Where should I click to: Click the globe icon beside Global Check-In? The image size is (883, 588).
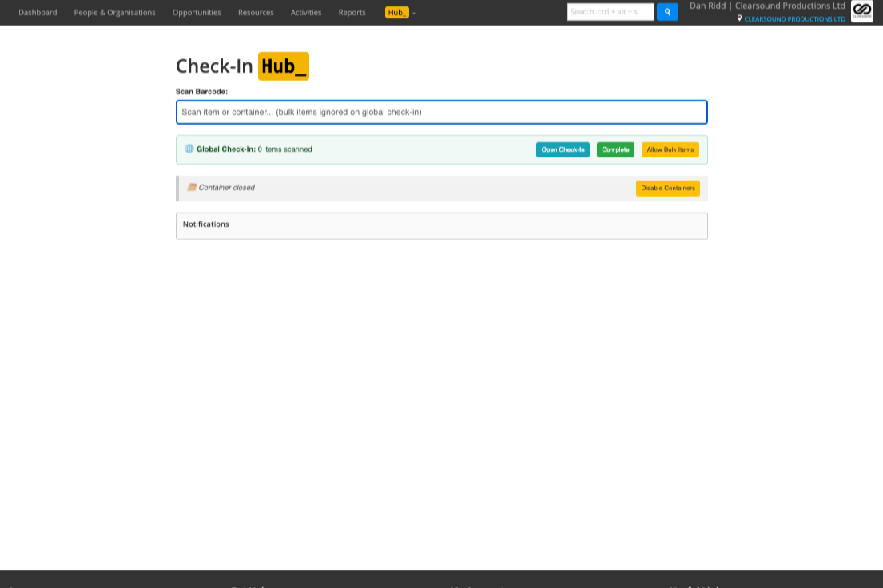pos(190,149)
